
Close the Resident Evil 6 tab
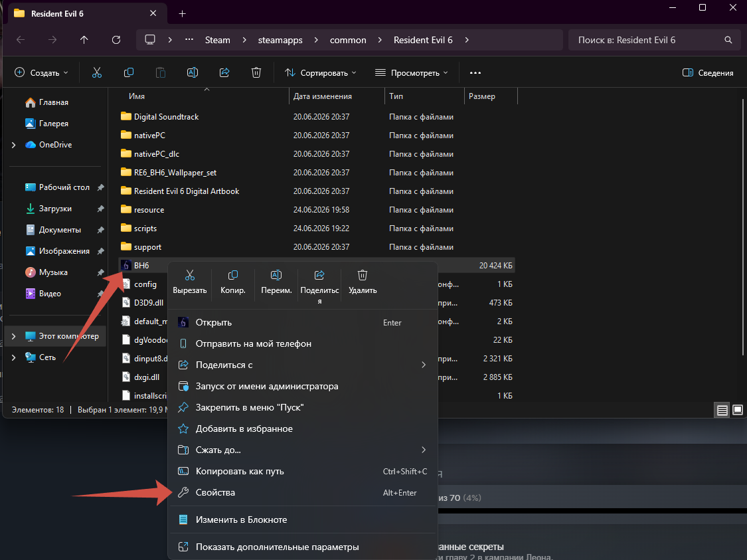153,13
